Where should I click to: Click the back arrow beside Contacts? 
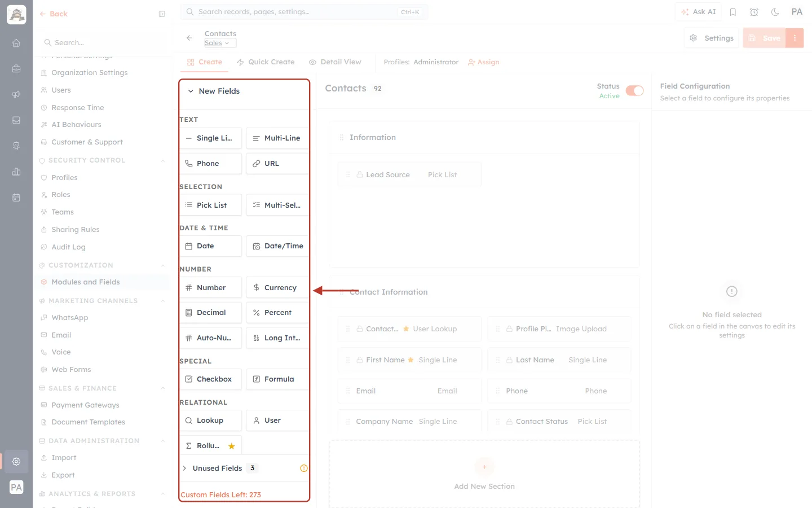pyautogui.click(x=189, y=38)
